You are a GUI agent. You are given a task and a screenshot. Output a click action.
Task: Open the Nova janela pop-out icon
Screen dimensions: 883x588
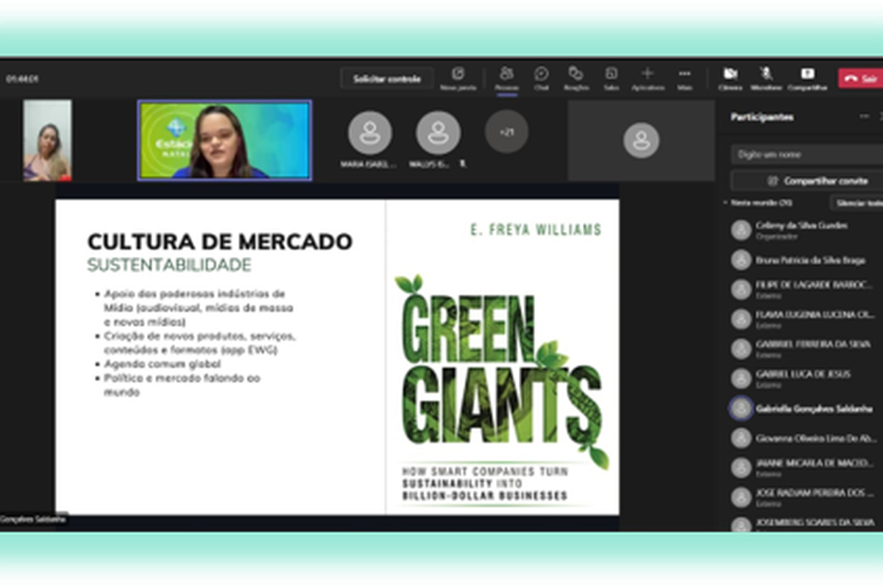[x=458, y=77]
